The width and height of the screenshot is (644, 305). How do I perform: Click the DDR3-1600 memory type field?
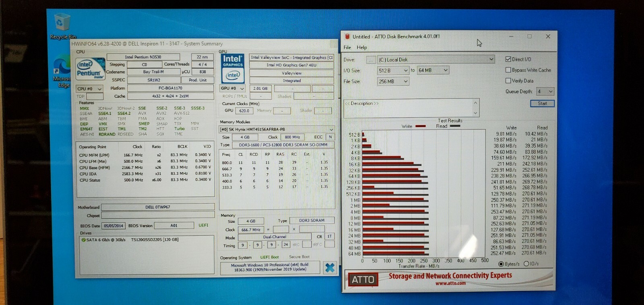[283, 145]
